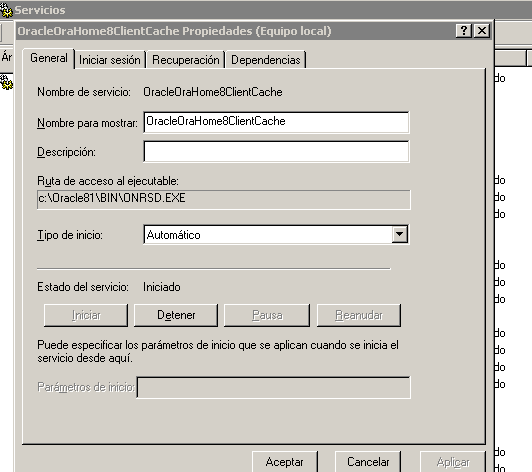Stop the service with Detener button
This screenshot has width=532, height=472.
[176, 315]
